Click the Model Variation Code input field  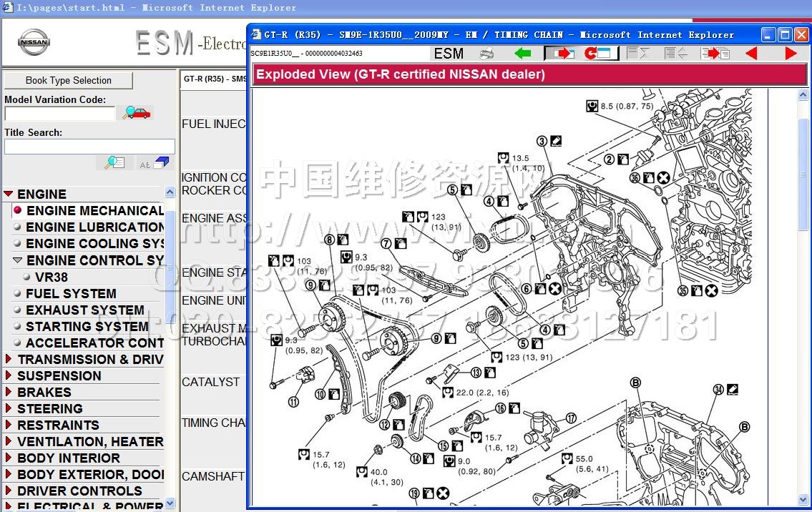pyautogui.click(x=59, y=114)
